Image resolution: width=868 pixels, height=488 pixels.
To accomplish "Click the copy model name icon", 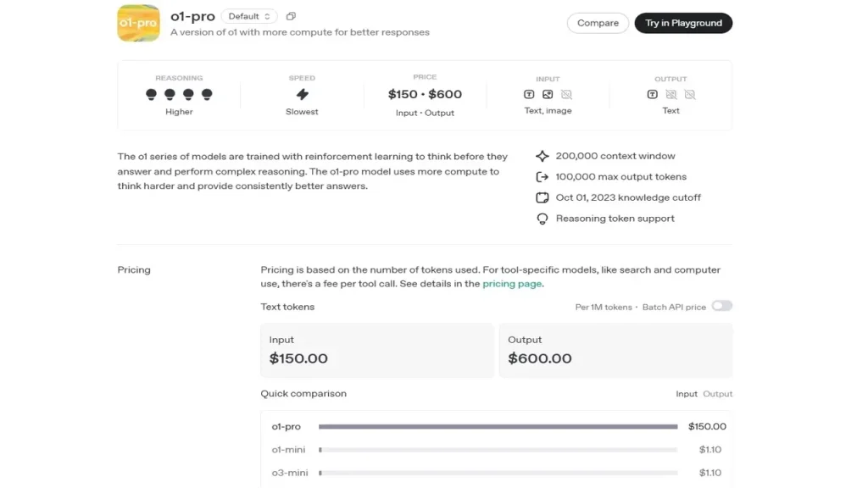I will 291,16.
